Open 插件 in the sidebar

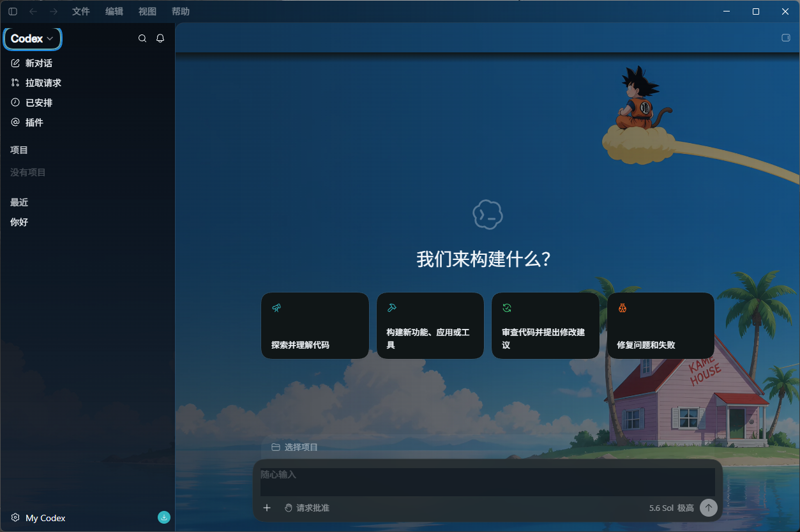(87, 123)
